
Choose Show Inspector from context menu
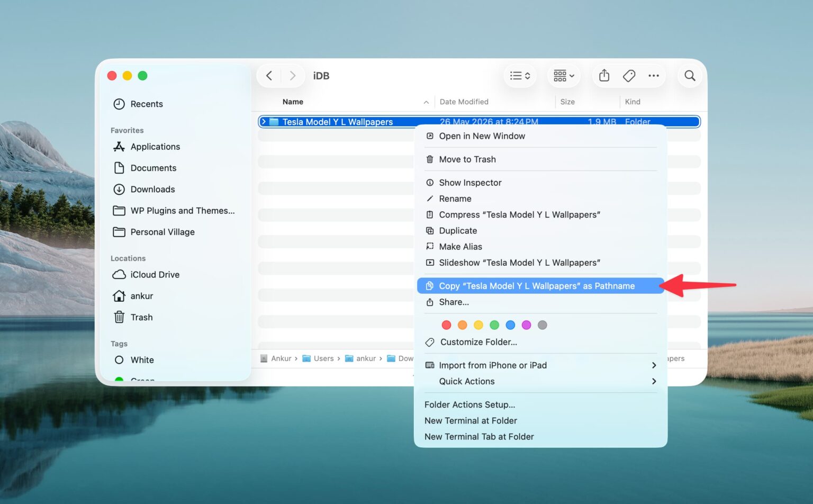540,183
